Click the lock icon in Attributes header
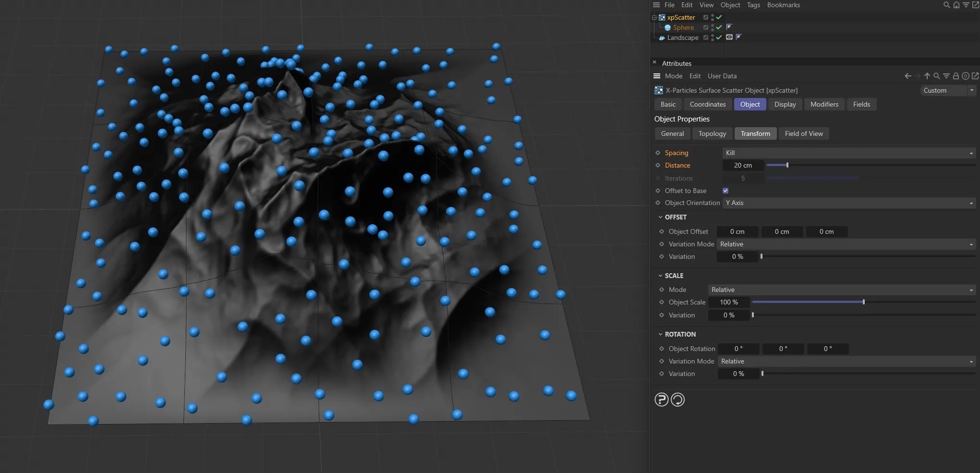This screenshot has width=980, height=473. (x=956, y=76)
